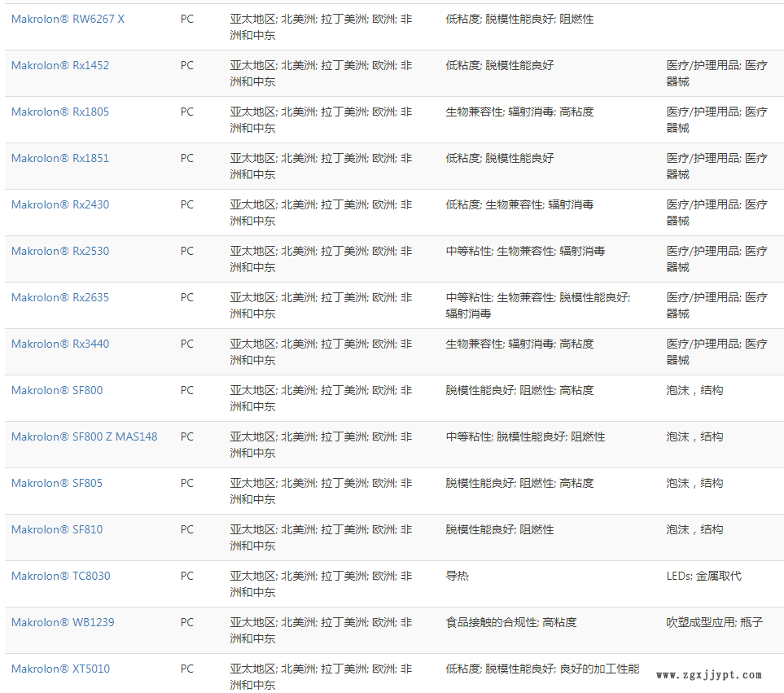Select the Makrolon® Rx3440 link
Viewport: 784px width, 693px height.
click(59, 344)
